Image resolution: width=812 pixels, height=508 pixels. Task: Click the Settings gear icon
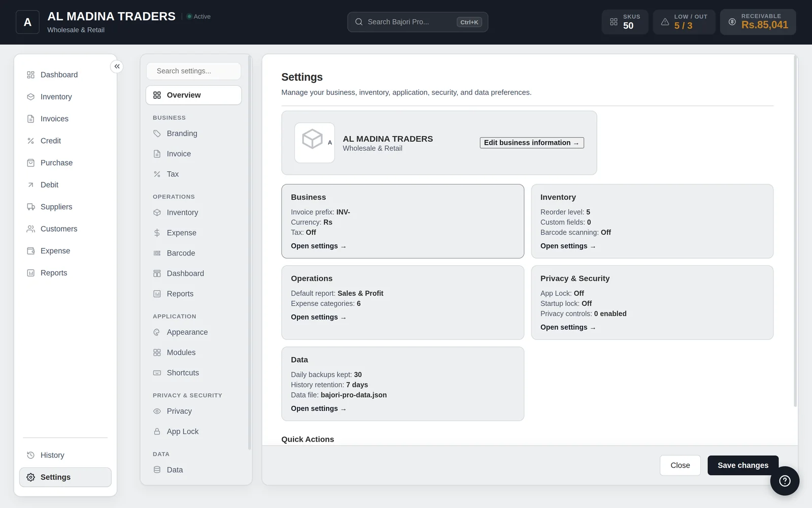click(30, 477)
